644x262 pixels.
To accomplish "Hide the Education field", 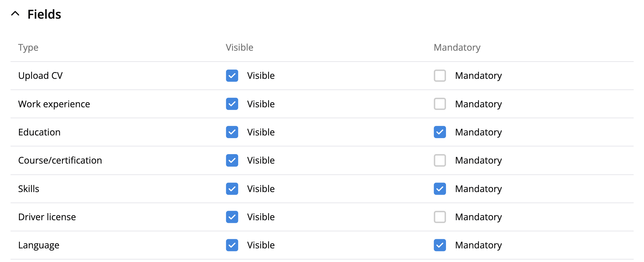I will 232,132.
